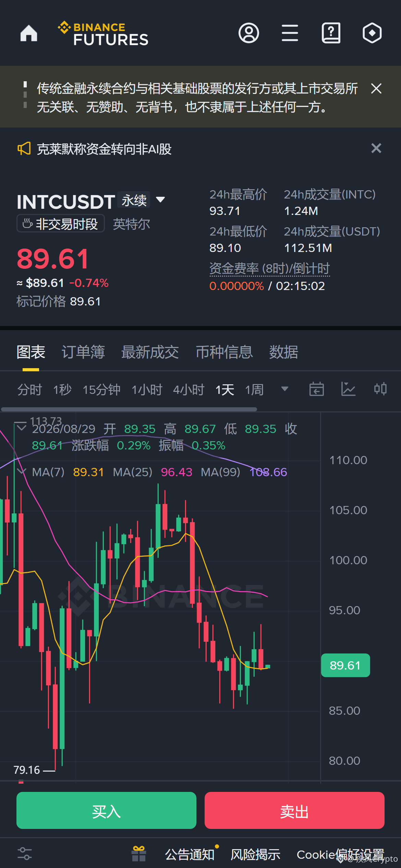Screen dimensions: 401x868
Task: Open the help guide book icon
Action: click(331, 33)
